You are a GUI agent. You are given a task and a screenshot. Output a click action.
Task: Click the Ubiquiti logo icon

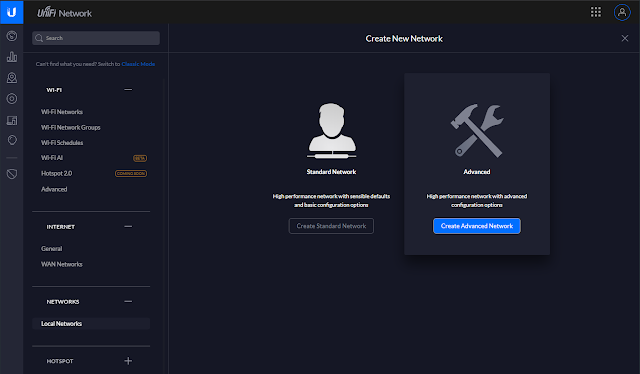(11, 12)
